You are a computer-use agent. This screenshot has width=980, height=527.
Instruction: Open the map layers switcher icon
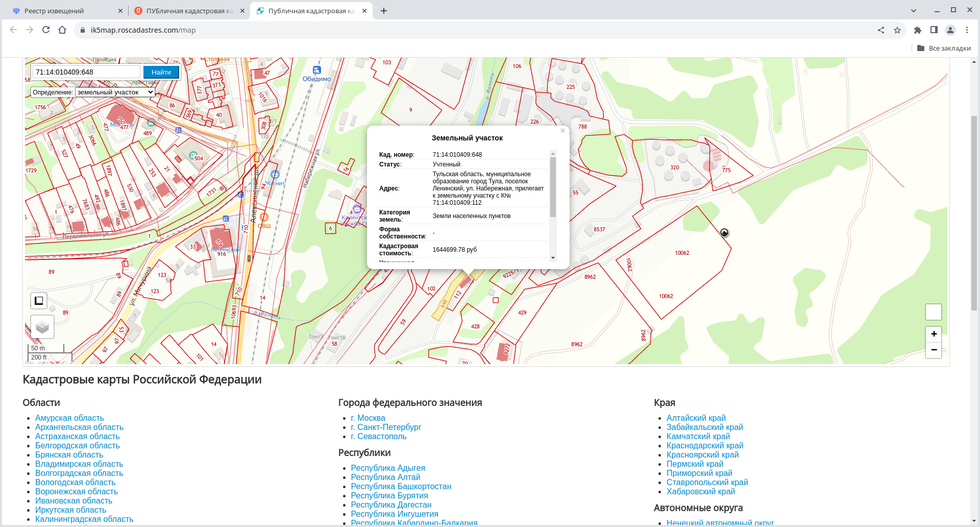point(42,327)
